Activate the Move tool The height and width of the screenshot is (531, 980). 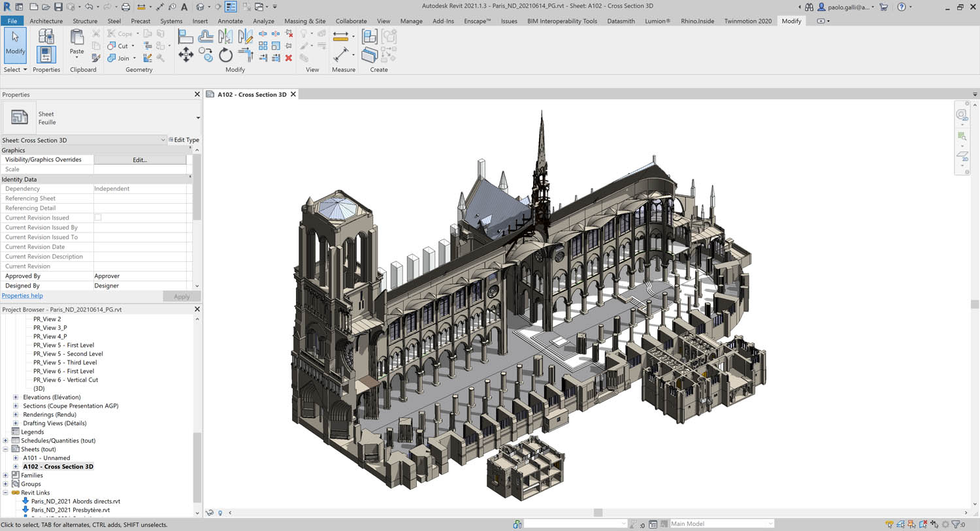coord(186,56)
